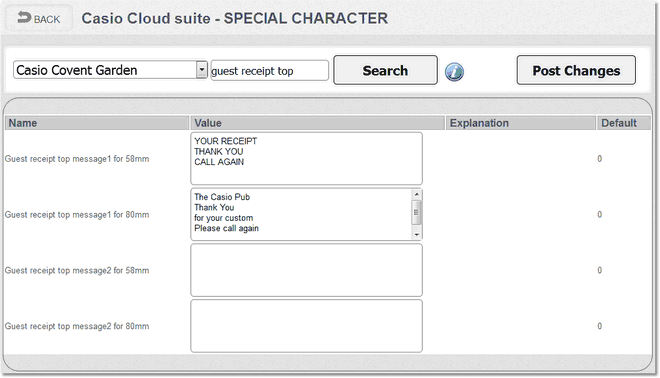Select 'Guest receipt top message1 for 80mm' label
Viewport: 660px width, 378px height.
pyautogui.click(x=77, y=215)
